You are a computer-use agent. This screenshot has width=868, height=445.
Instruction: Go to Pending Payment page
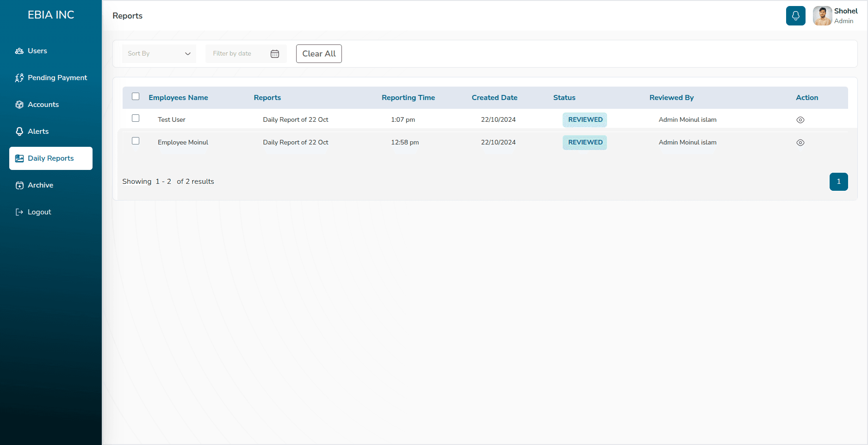[x=51, y=78]
